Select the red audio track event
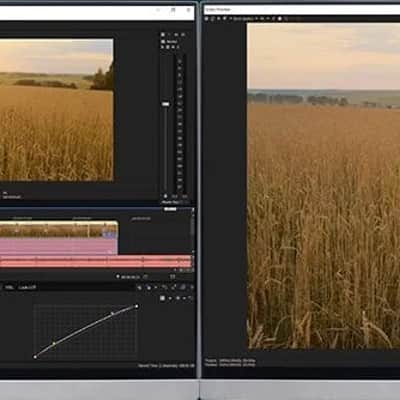Viewport: 400px width, 400px height. 96,262
